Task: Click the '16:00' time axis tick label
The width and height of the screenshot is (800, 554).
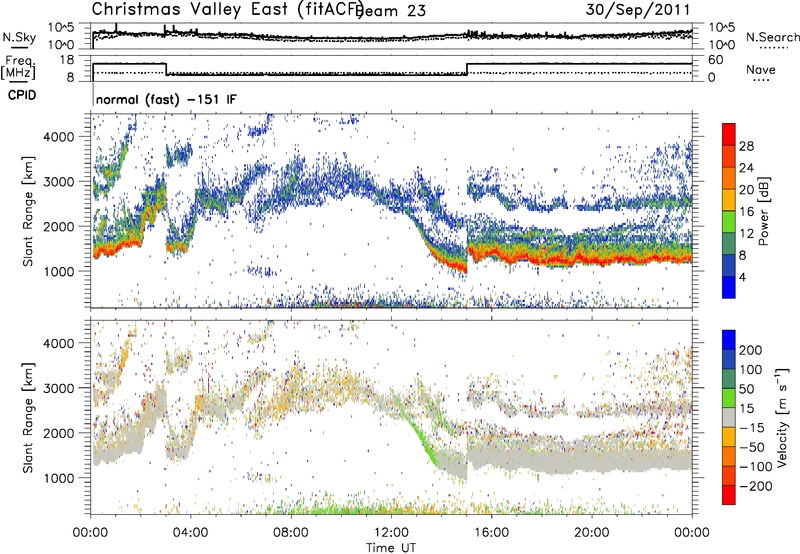Action: 491,533
